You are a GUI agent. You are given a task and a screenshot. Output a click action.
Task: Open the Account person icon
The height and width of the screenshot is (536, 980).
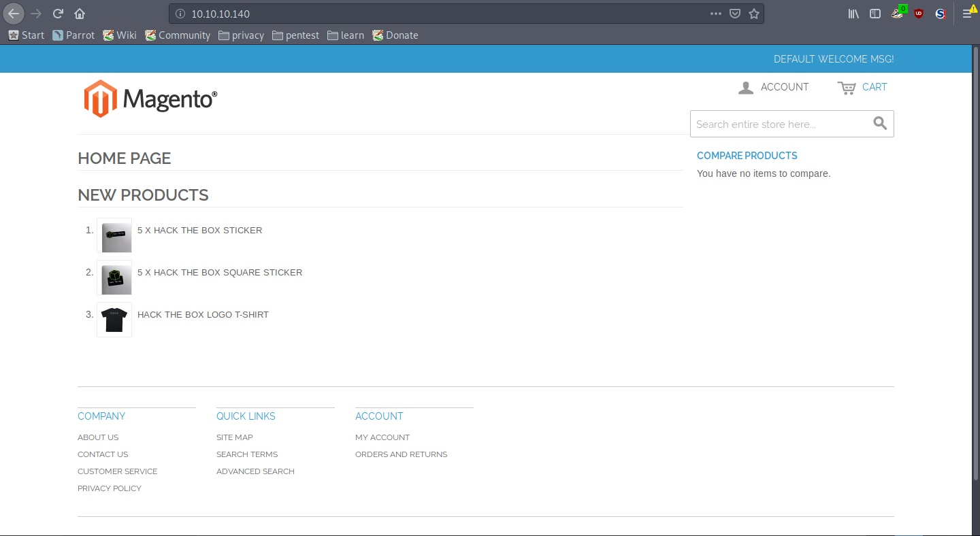coord(746,87)
